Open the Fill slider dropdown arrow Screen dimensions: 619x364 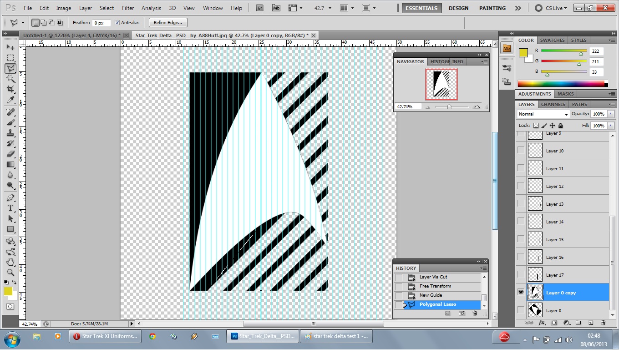pyautogui.click(x=610, y=126)
